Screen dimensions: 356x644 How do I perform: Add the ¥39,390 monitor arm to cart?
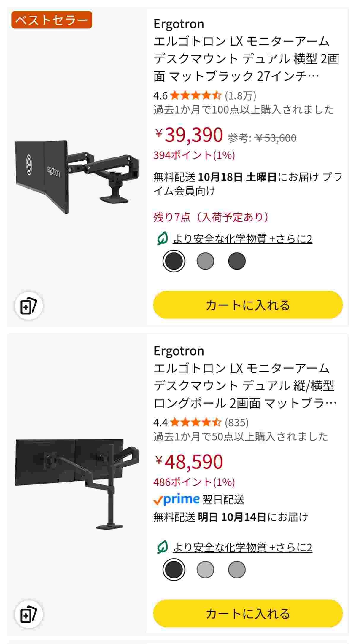(248, 305)
